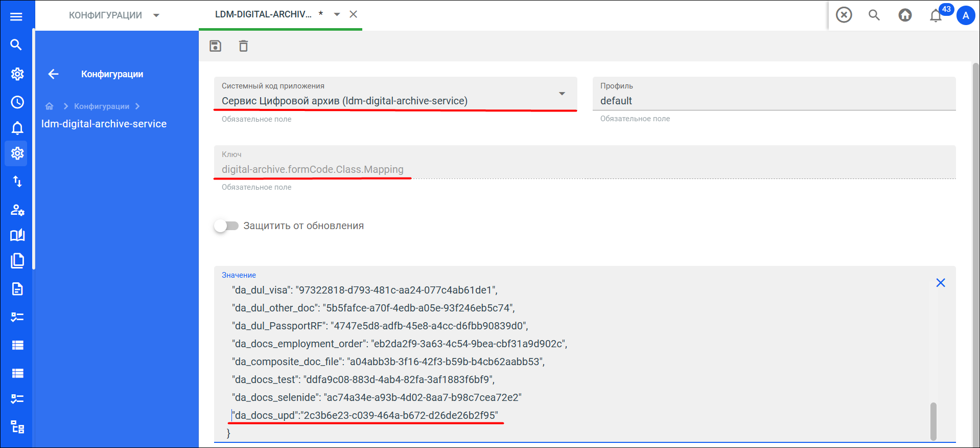Open notifications bell with 43 badge
Viewport: 980px width, 448px height.
point(937,15)
